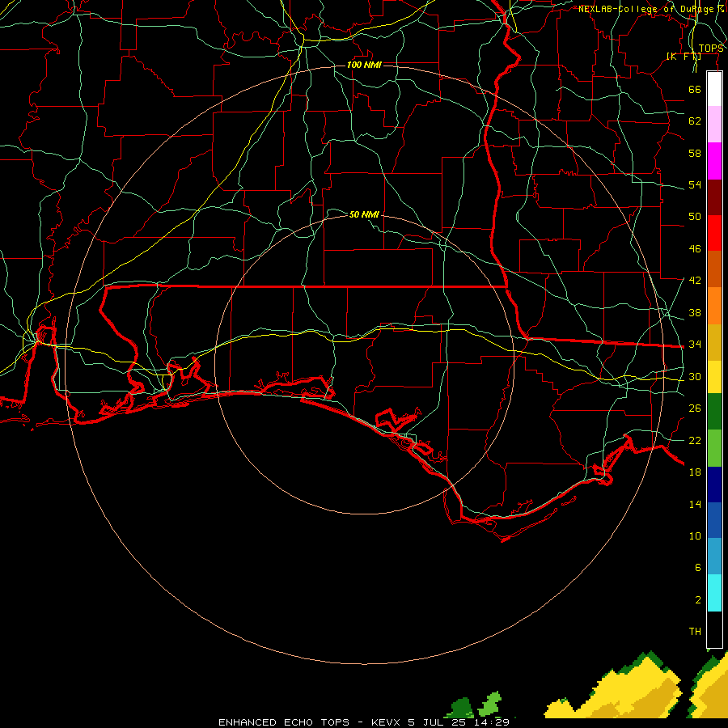This screenshot has width=728, height=728.
Task: Pick the light orange legend band
Action: (x=714, y=306)
